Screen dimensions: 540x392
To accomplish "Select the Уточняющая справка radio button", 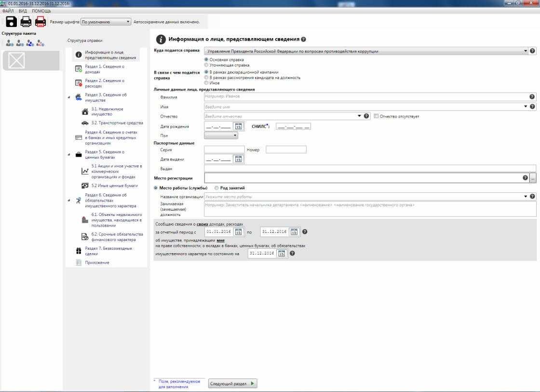I will click(x=206, y=65).
